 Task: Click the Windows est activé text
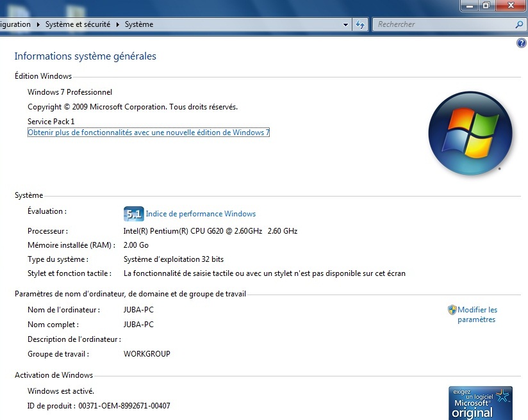(61, 391)
